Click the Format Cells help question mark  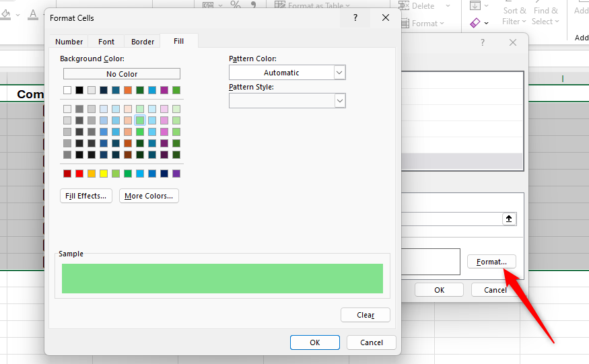point(355,18)
